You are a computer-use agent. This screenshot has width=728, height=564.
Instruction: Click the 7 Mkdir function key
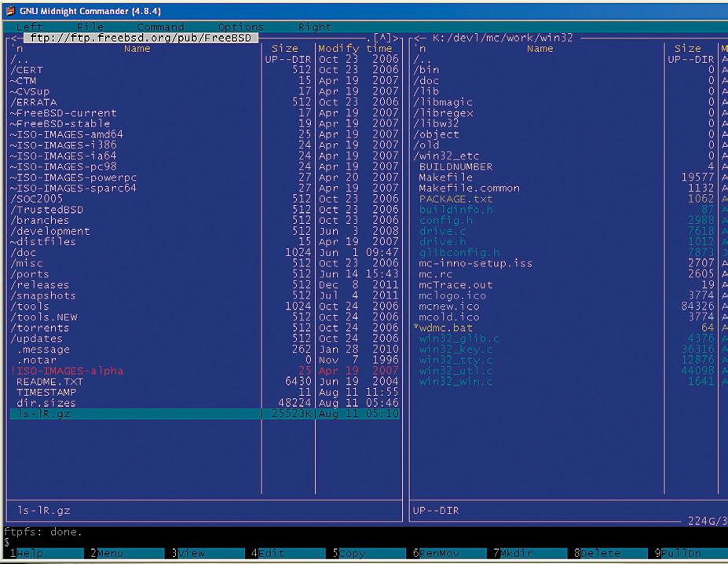[x=530, y=553]
